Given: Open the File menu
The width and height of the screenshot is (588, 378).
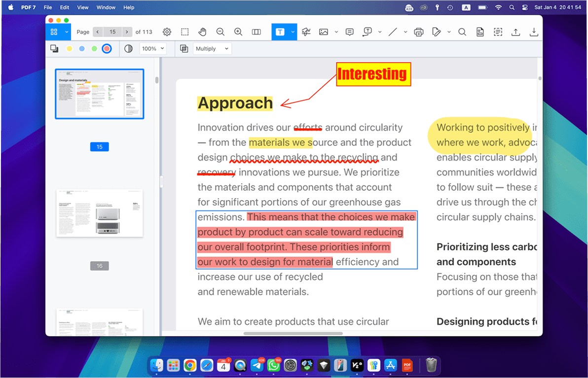Looking at the screenshot, I should pos(48,7).
